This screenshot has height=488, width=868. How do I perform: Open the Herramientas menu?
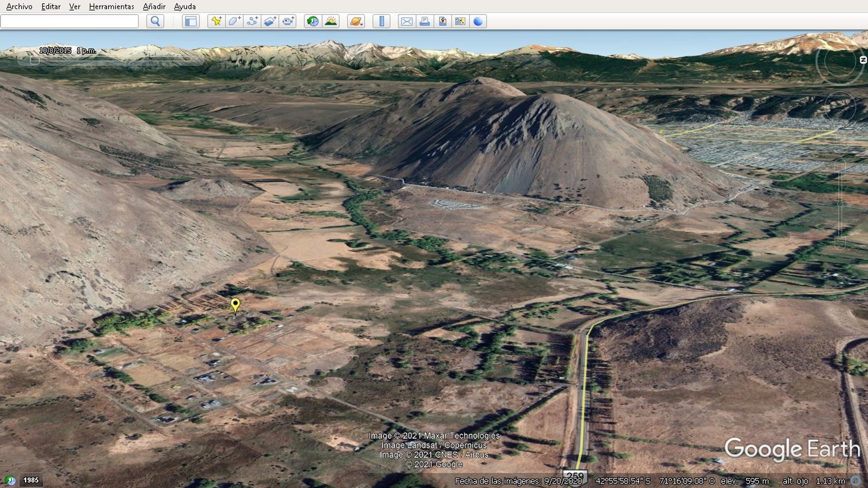pos(111,6)
